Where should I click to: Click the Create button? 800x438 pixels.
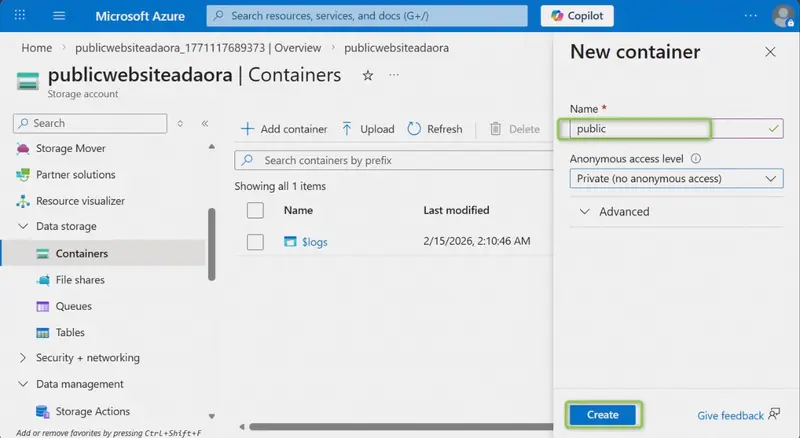[x=603, y=415]
